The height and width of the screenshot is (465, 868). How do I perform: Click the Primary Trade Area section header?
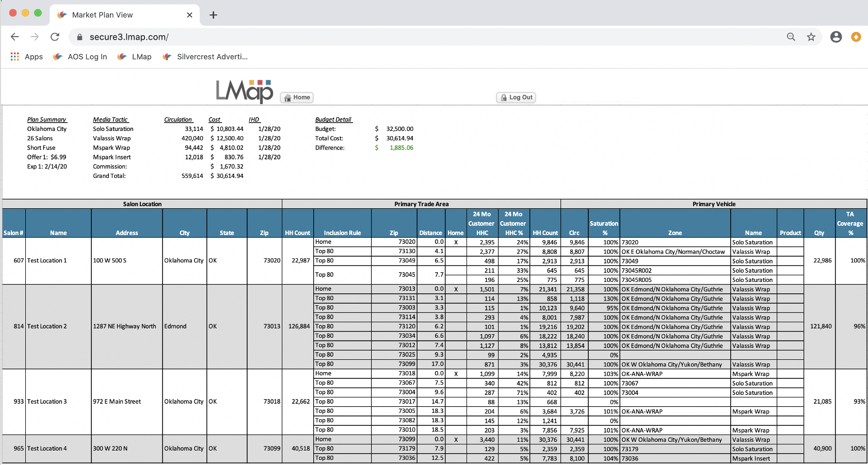422,204
